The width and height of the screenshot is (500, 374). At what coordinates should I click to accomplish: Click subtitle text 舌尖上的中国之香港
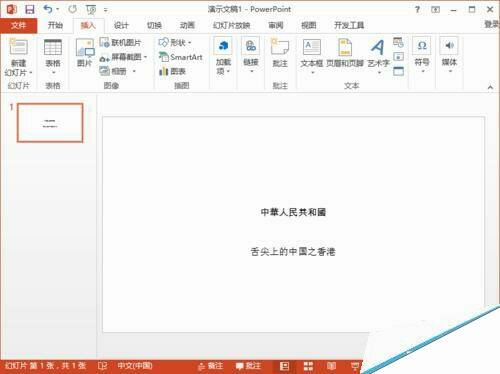(293, 251)
